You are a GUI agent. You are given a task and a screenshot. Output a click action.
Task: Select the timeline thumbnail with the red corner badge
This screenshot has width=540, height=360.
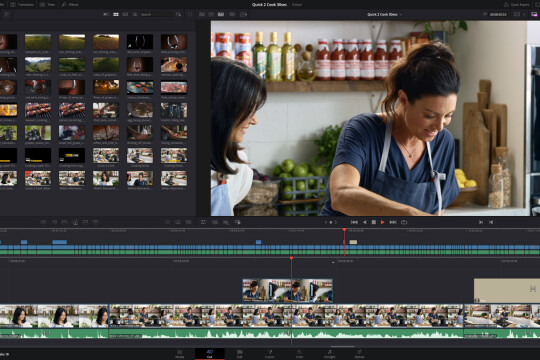(38, 178)
